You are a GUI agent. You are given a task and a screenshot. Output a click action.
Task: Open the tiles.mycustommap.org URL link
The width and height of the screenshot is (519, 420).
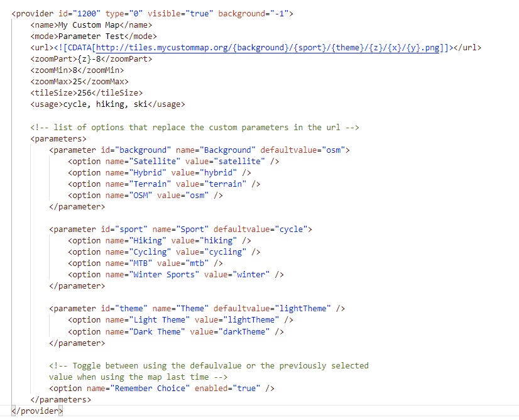click(x=264, y=48)
